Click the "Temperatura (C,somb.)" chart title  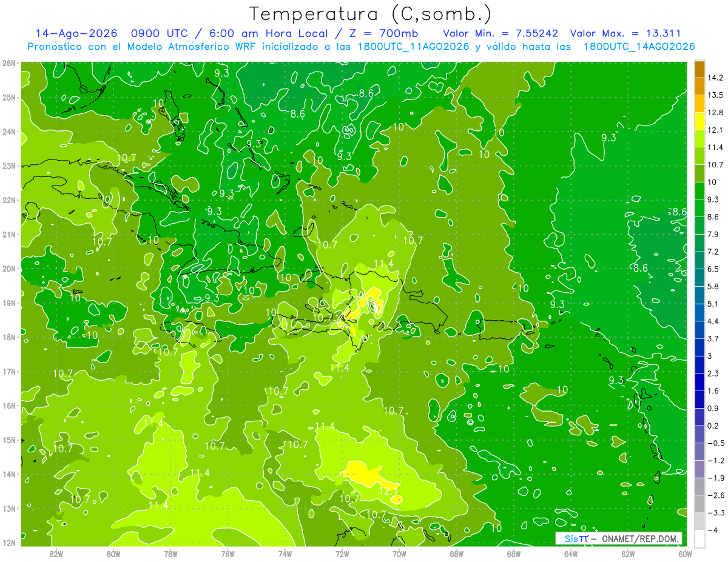point(371,14)
